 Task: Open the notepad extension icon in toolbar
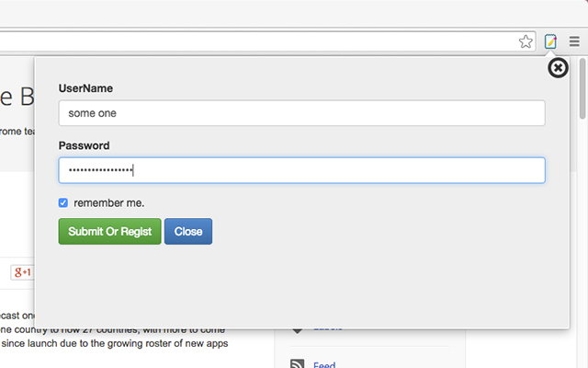(x=550, y=41)
